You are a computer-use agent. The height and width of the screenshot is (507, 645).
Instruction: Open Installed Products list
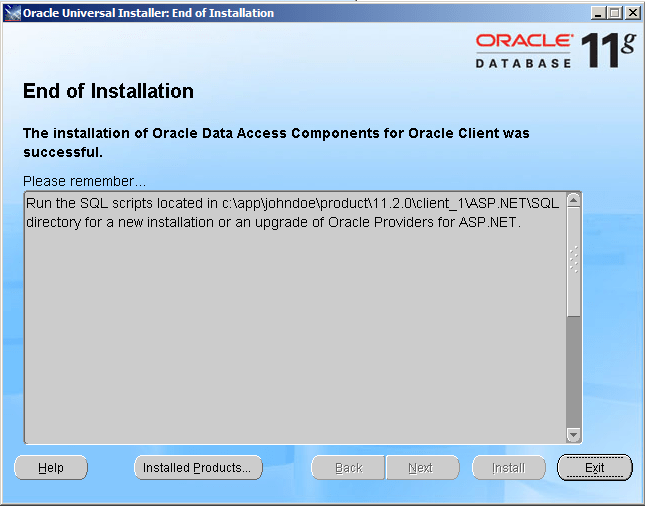click(x=198, y=468)
